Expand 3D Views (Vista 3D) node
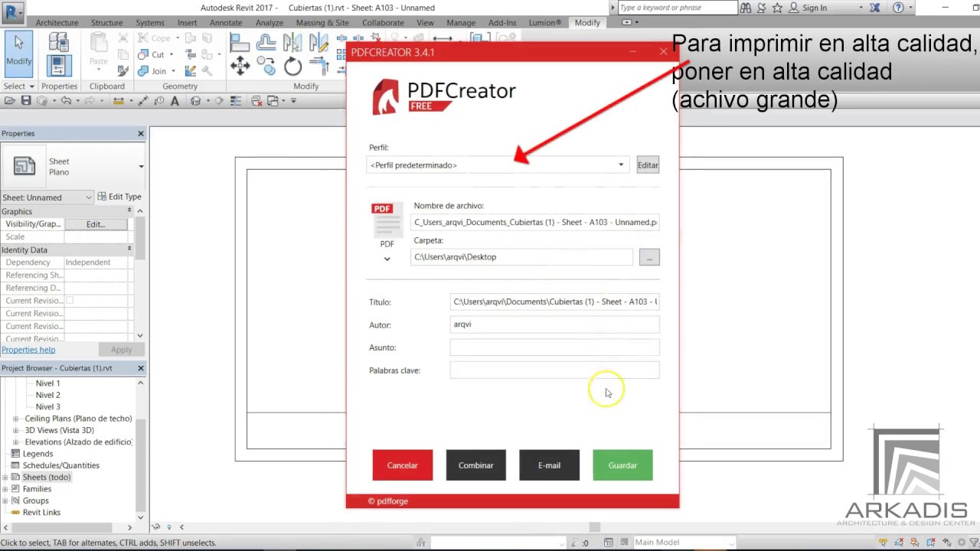The image size is (980, 551). pyautogui.click(x=16, y=430)
